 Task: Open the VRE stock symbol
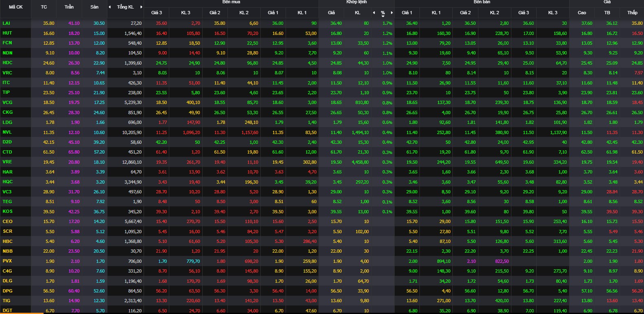coord(7,162)
